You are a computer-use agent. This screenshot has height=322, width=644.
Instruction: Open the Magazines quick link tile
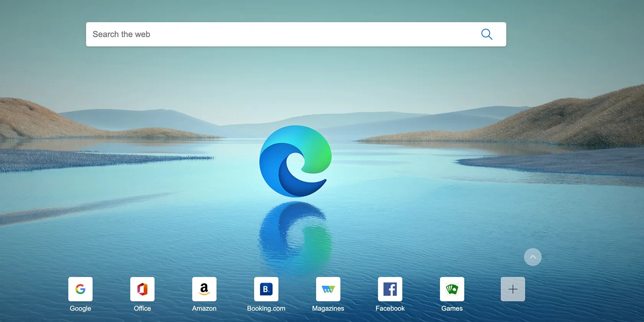coord(328,289)
